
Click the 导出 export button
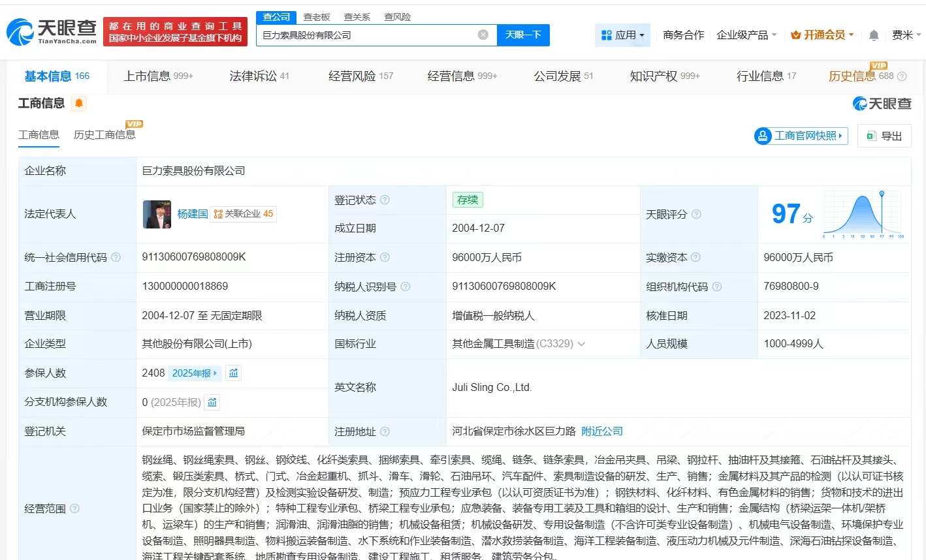coord(884,136)
